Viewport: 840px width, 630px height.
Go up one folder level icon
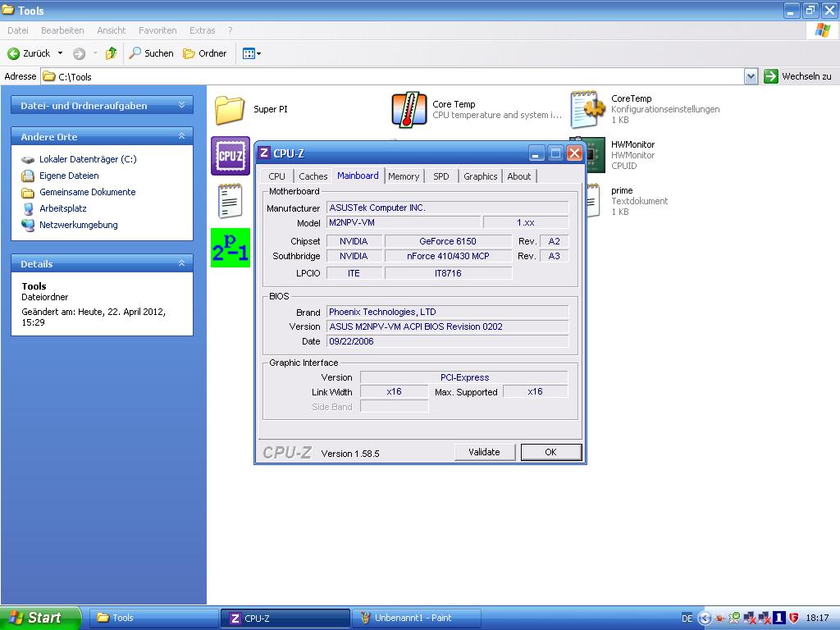pos(111,53)
